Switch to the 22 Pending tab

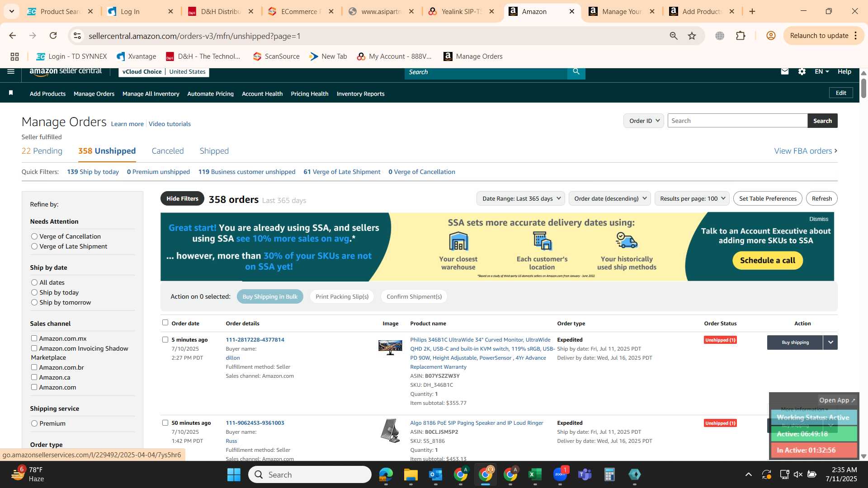42,151
